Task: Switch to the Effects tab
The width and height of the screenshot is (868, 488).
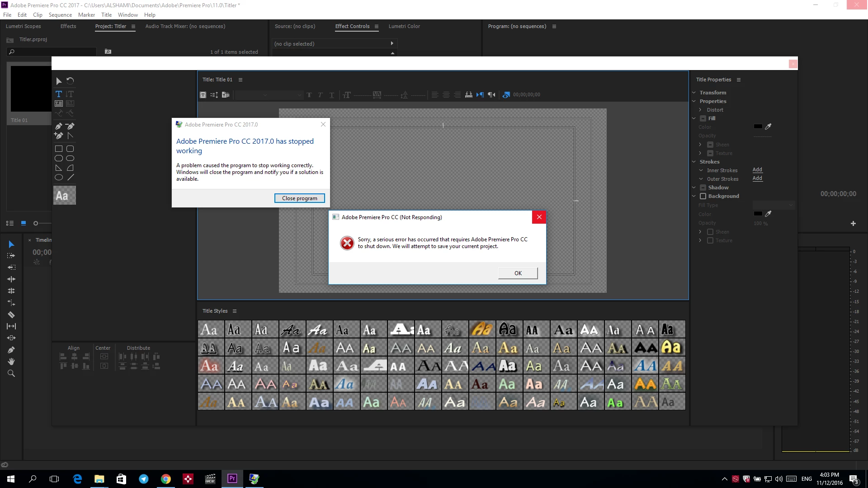Action: click(68, 26)
